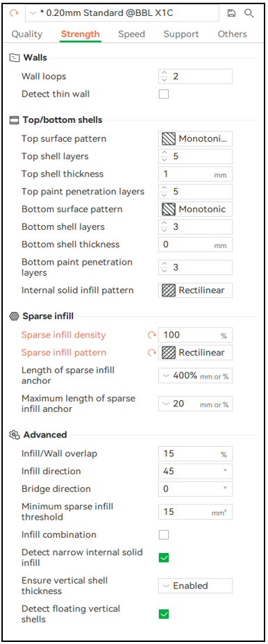Open Top surface pattern dropdown
Viewport: 268px width, 644px height.
tap(195, 139)
